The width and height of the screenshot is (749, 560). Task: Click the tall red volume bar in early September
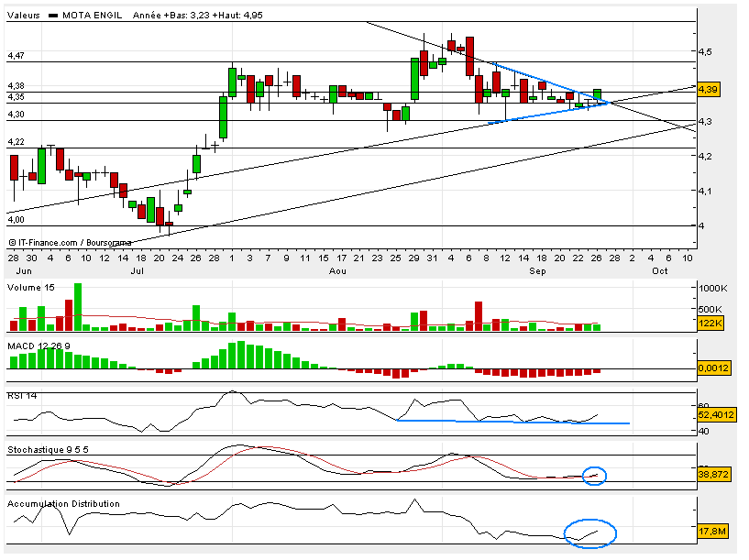[x=479, y=316]
